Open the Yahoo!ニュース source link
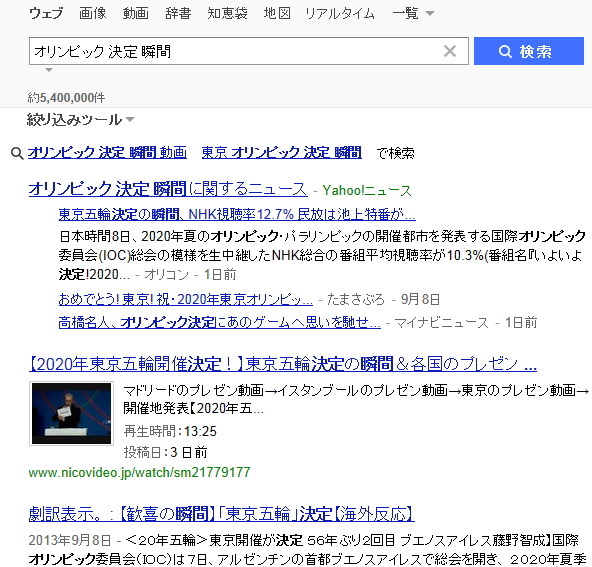Image resolution: width=592 pixels, height=567 pixels. [367, 190]
